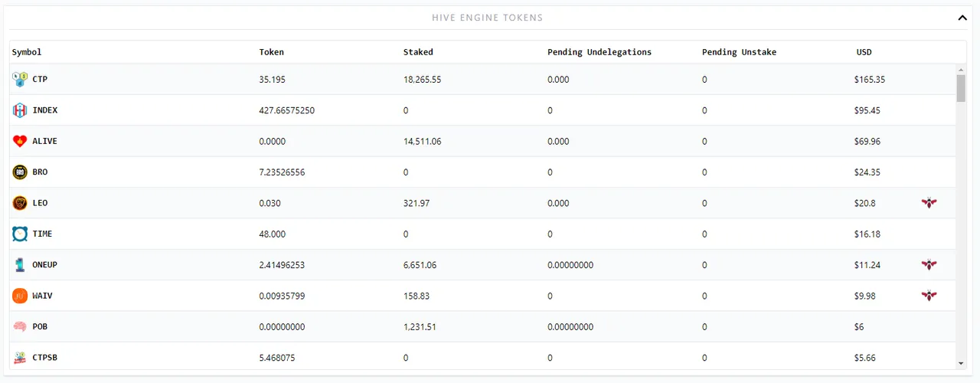This screenshot has height=383, width=980.
Task: Click the BRO symbol label
Action: point(40,172)
